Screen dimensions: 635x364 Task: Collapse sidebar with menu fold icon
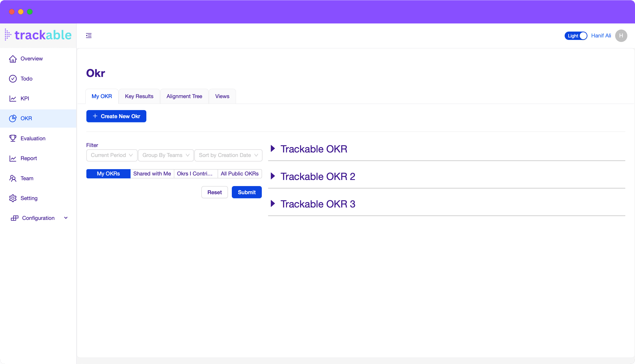pos(89,35)
